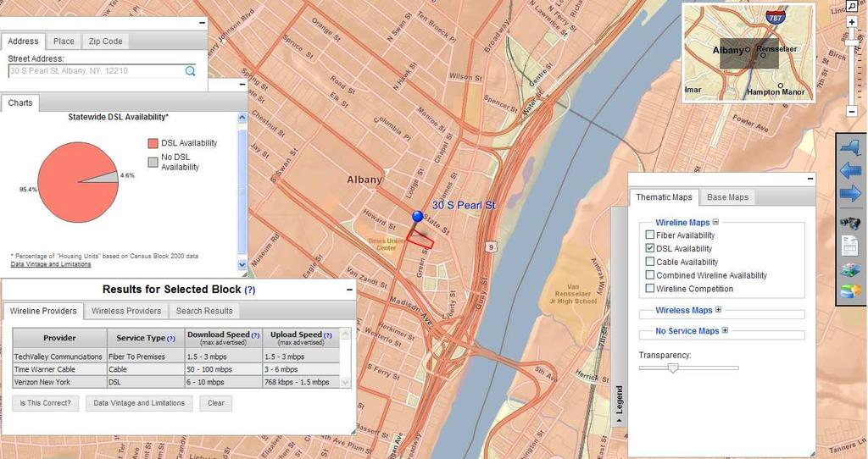This screenshot has height=459, width=868.
Task: Click in the Street Address input field
Action: (97, 71)
